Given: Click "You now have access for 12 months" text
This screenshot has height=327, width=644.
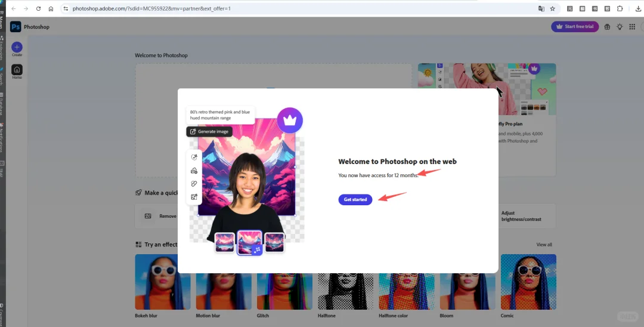Looking at the screenshot, I should point(378,175).
